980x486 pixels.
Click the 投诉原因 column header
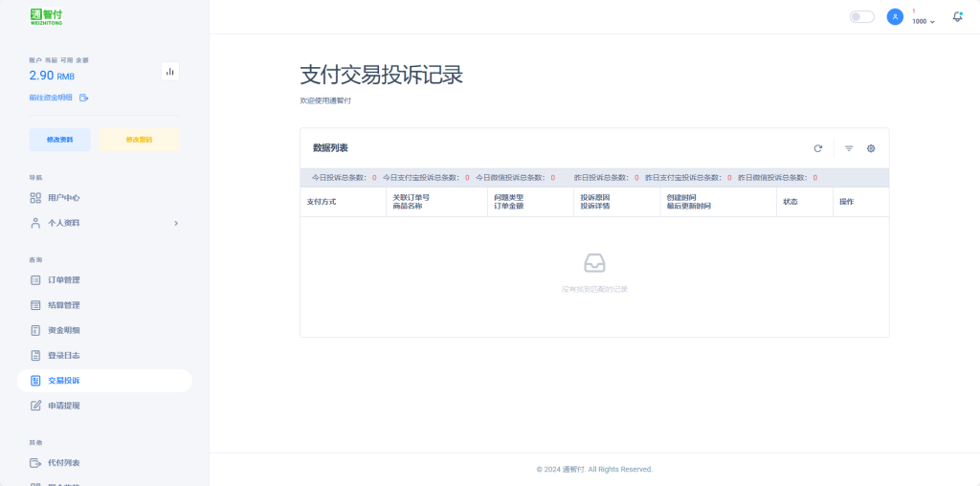click(595, 197)
